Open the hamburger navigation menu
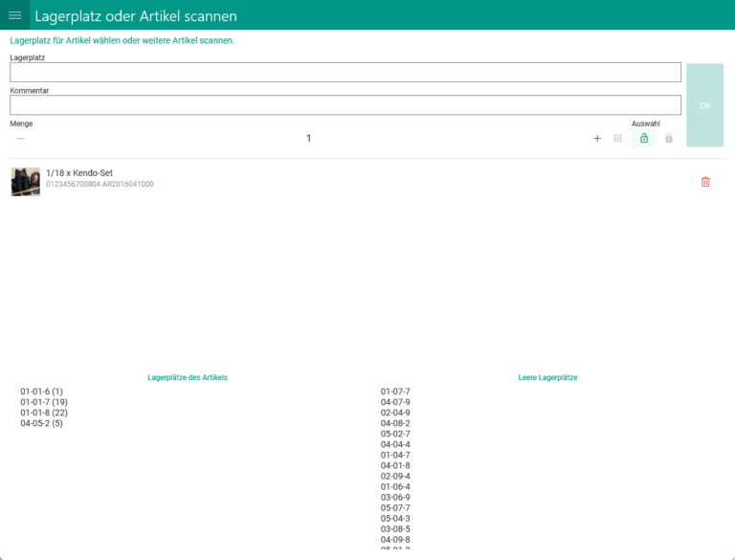 [14, 15]
